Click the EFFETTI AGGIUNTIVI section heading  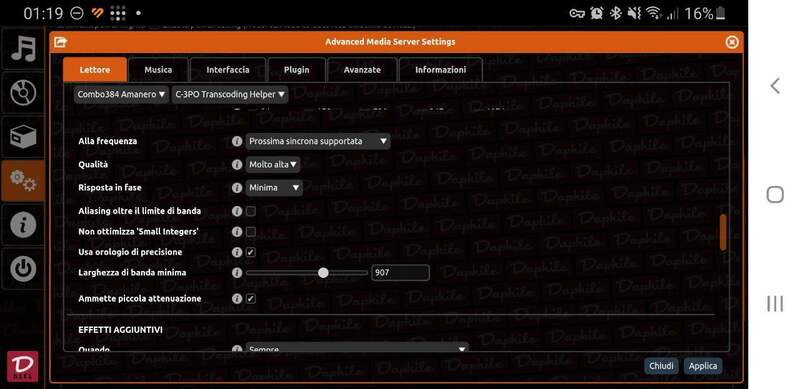tap(120, 330)
